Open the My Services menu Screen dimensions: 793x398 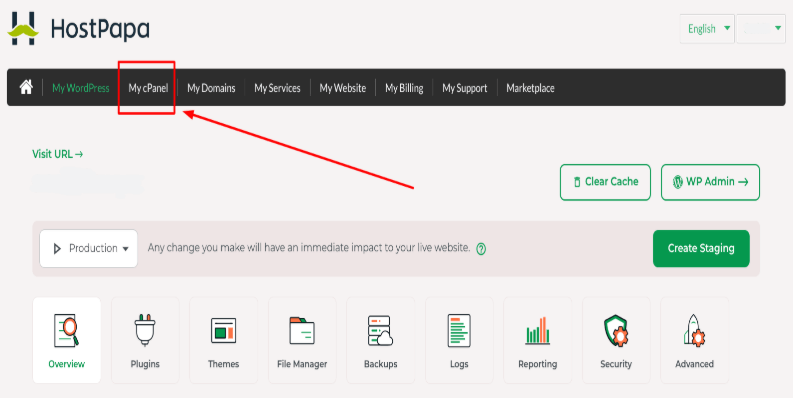pyautogui.click(x=277, y=88)
